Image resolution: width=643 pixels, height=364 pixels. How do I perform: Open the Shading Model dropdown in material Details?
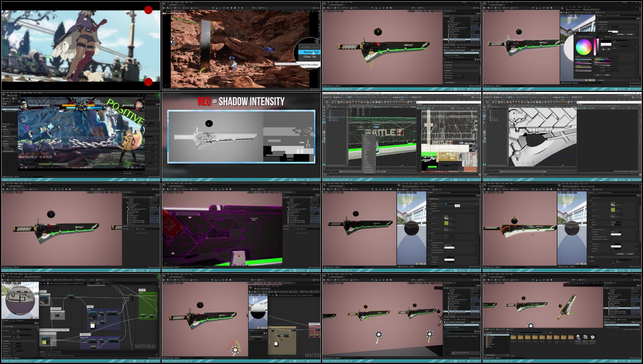tap(18, 351)
